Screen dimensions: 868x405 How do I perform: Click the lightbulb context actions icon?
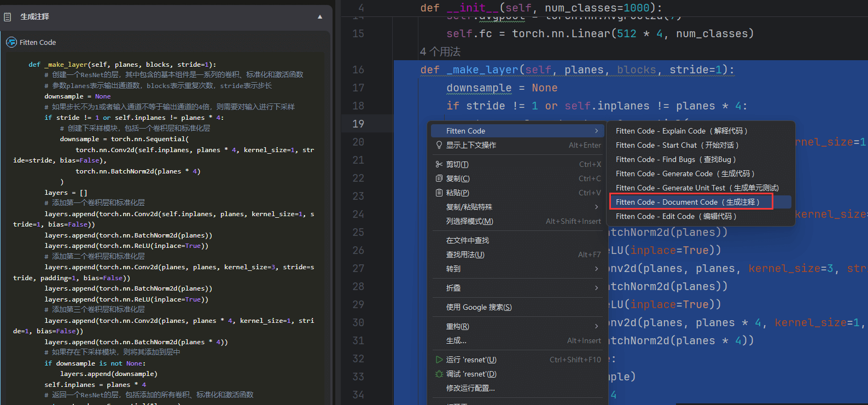439,145
